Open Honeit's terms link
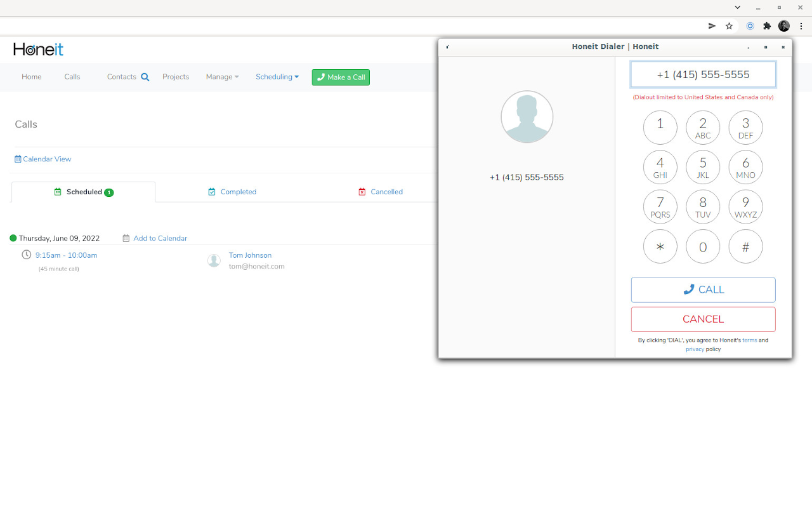Screen dimensions: 812x508 [749, 340]
